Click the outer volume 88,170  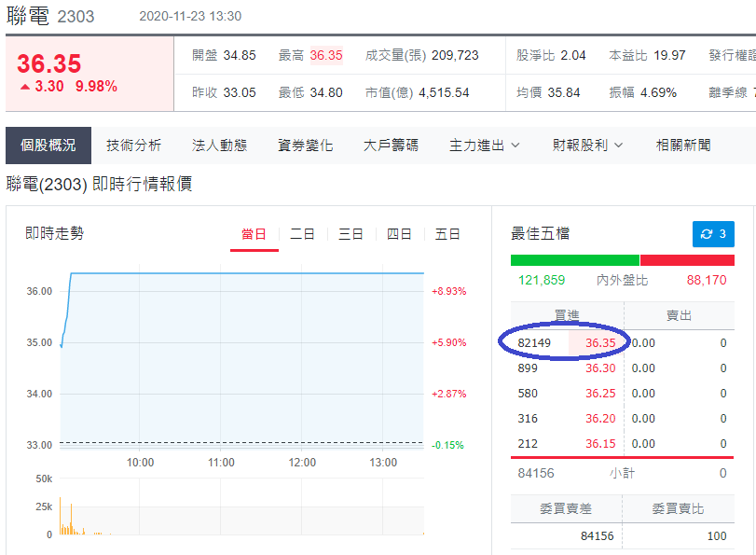point(707,280)
